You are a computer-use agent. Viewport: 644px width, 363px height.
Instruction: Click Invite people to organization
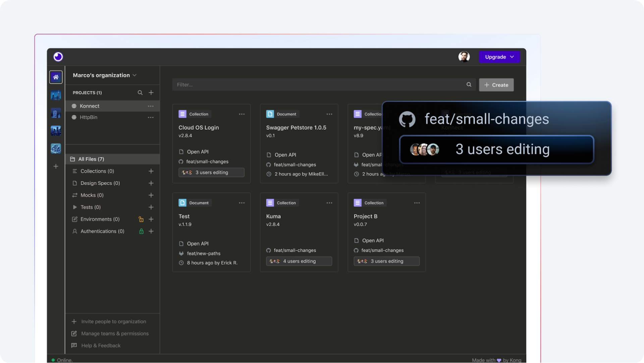point(113,321)
